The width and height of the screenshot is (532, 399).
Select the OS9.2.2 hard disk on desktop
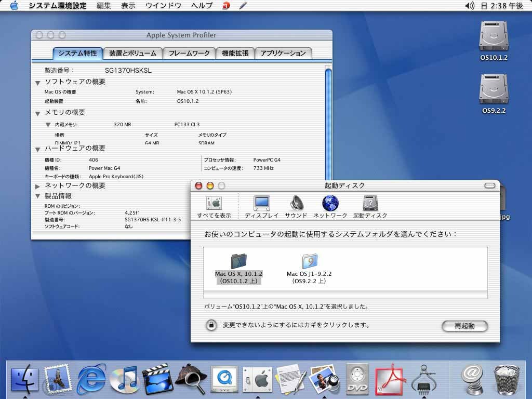click(x=494, y=94)
